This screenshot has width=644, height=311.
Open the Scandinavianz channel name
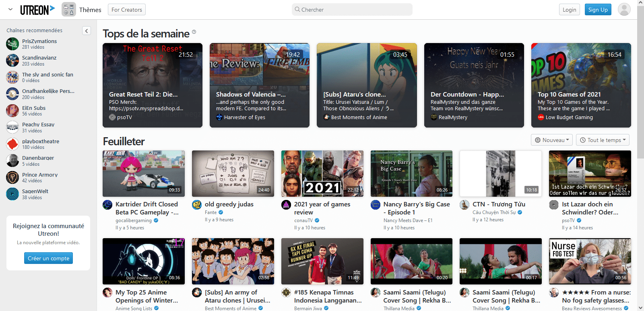click(39, 58)
